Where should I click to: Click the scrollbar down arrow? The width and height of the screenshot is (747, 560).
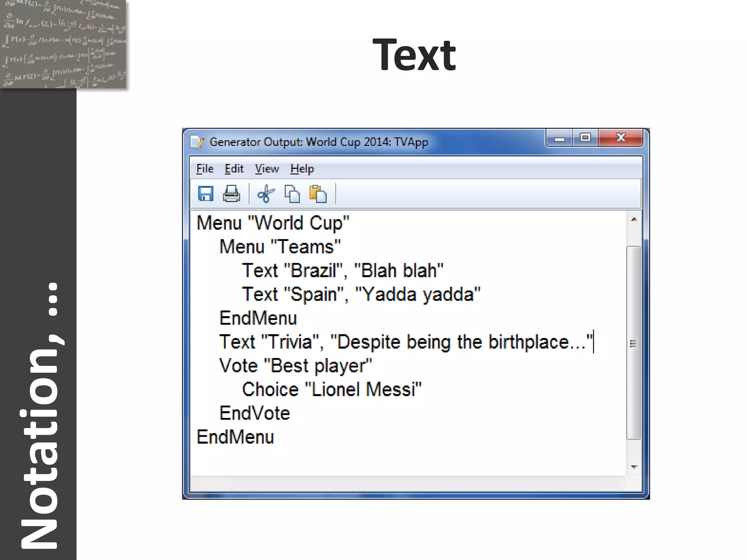(x=634, y=467)
